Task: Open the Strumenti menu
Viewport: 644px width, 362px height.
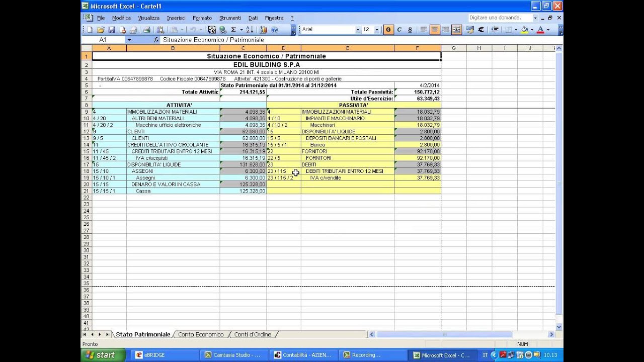Action: coord(230,18)
